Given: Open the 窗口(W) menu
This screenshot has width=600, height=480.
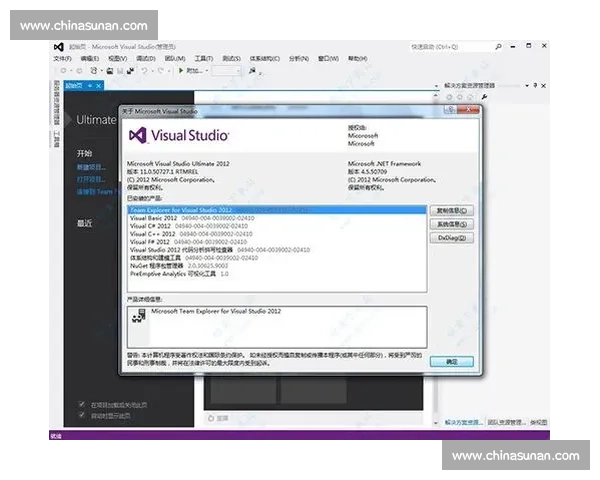Looking at the screenshot, I should click(x=328, y=59).
